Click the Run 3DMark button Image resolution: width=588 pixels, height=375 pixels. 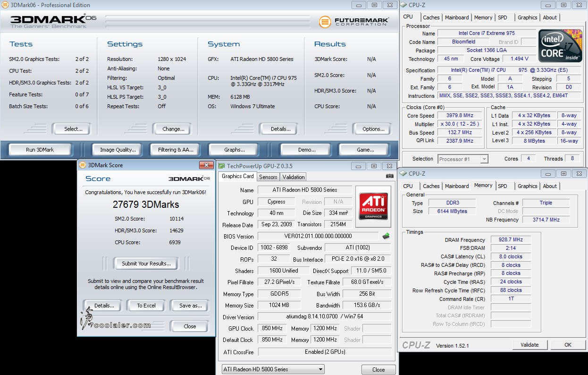click(40, 150)
